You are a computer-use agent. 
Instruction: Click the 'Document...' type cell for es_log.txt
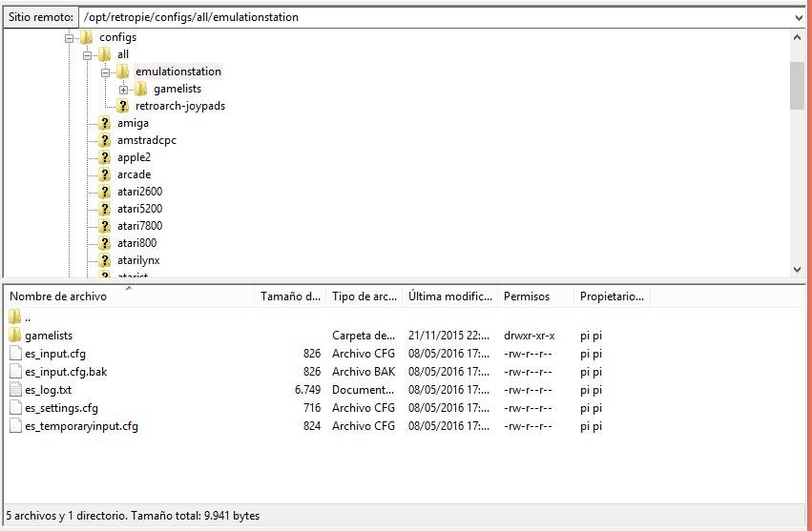[363, 390]
